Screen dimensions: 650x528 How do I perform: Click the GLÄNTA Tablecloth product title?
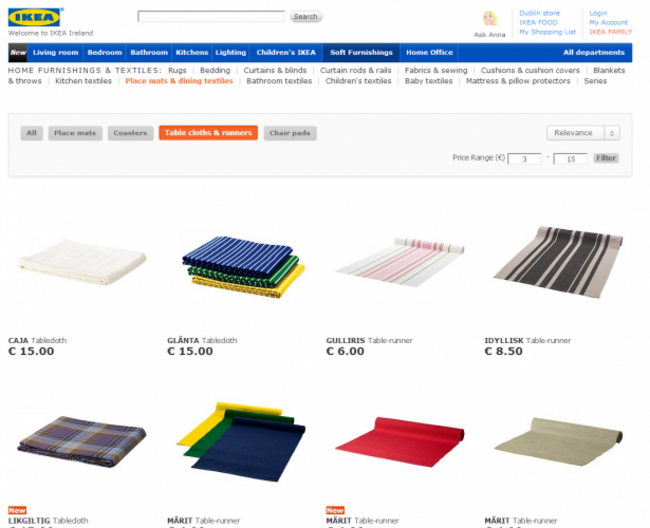tap(202, 341)
